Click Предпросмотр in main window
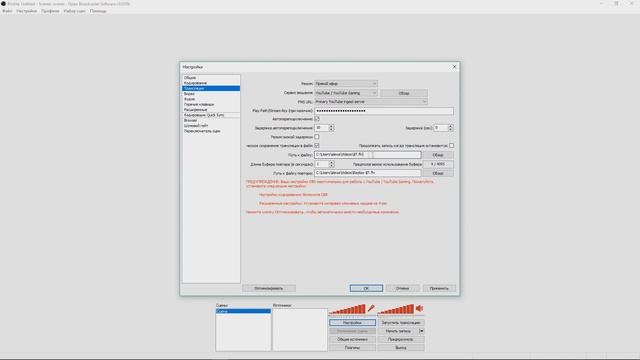 click(401, 339)
